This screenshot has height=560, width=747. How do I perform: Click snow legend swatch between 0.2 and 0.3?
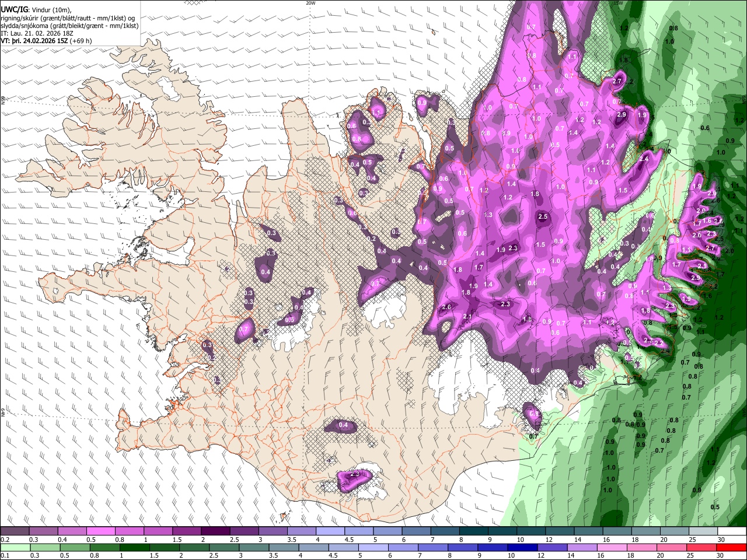tap(15, 531)
